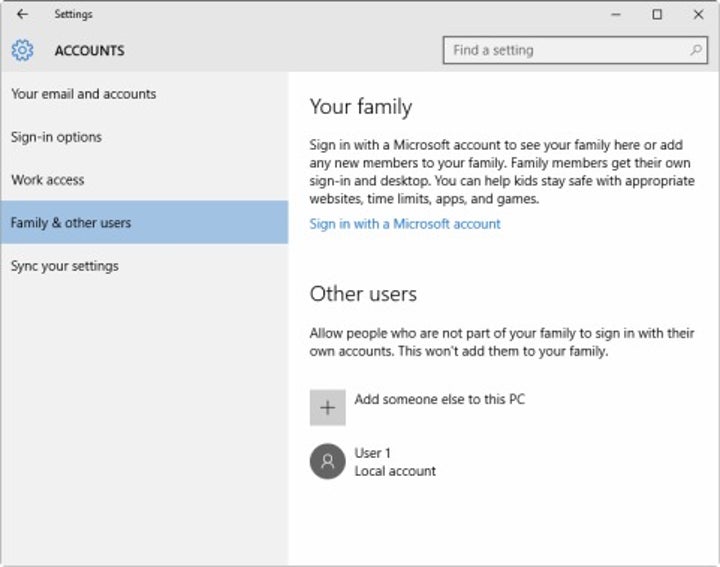Open Sync your settings
This screenshot has height=567, width=720.
click(x=65, y=266)
